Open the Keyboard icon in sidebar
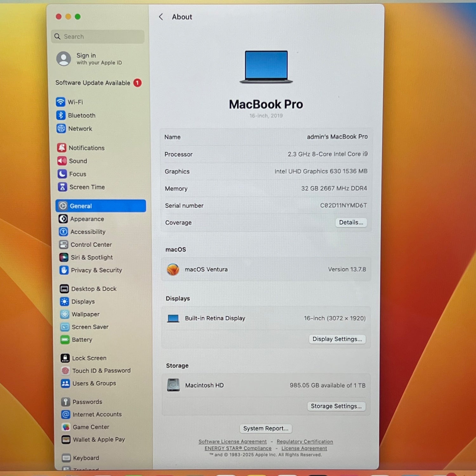The height and width of the screenshot is (476, 476). tap(66, 458)
